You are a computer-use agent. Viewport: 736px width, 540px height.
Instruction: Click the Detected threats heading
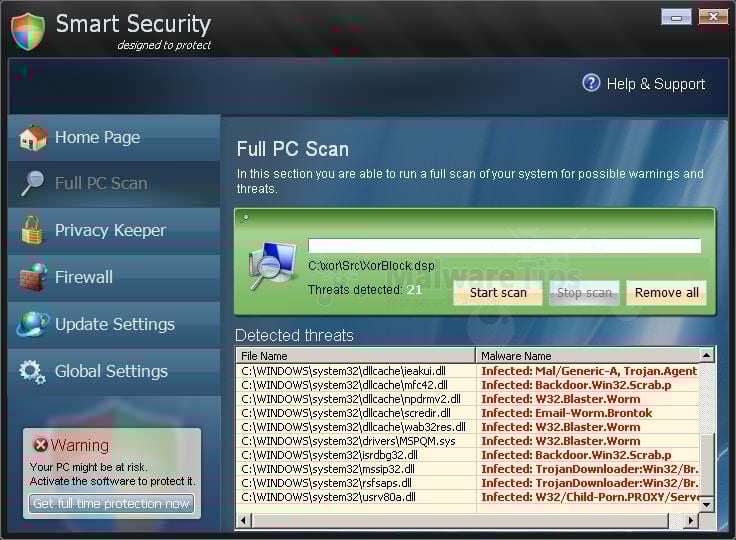[294, 335]
